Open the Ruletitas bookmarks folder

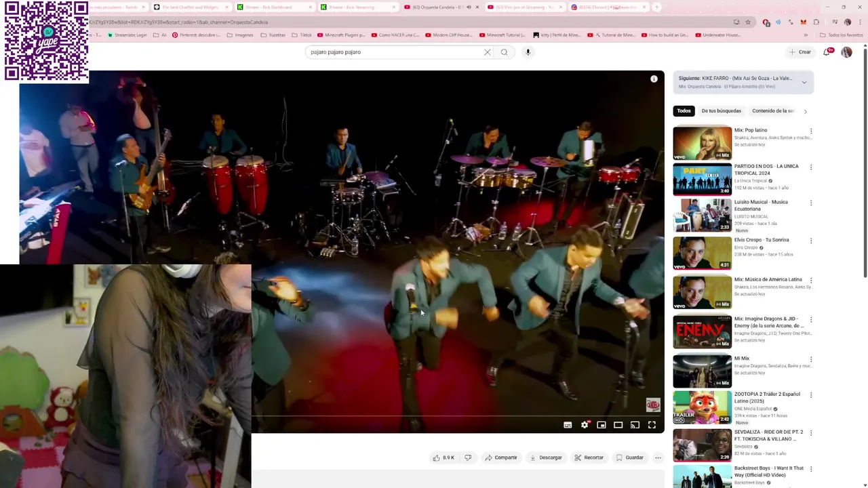[x=273, y=35]
